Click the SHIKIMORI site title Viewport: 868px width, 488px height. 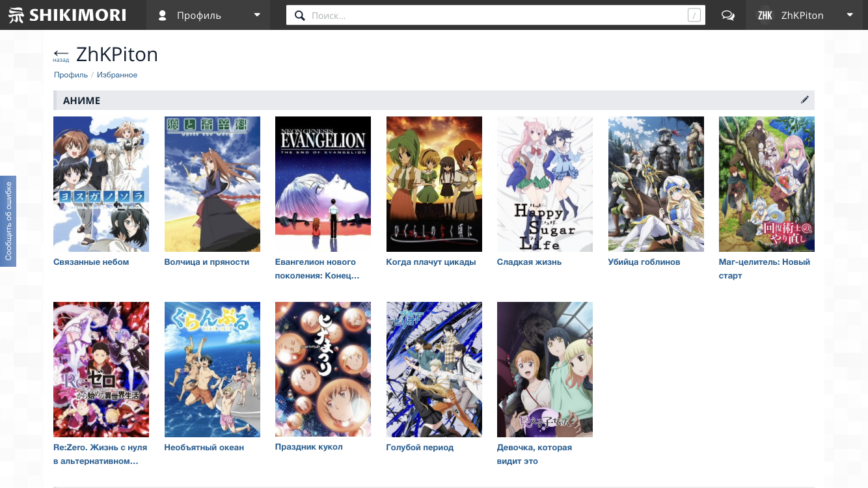77,15
